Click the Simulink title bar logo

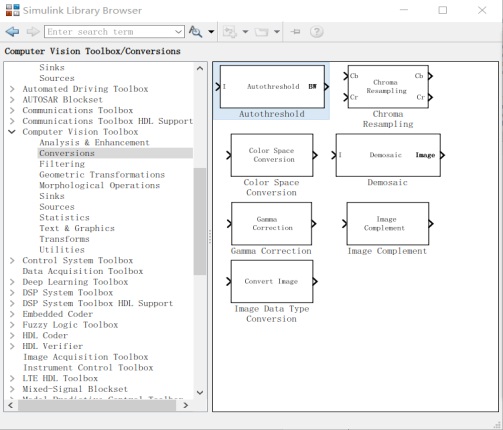[13, 10]
